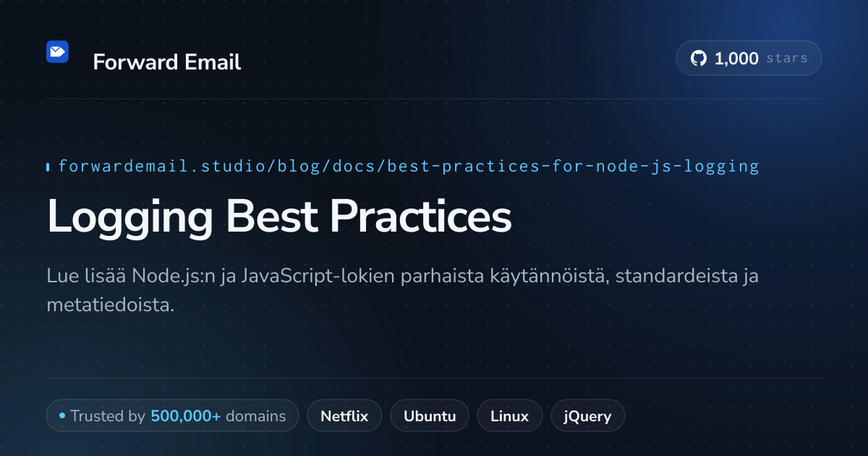
Task: Select the Netflix pill
Action: [344, 416]
